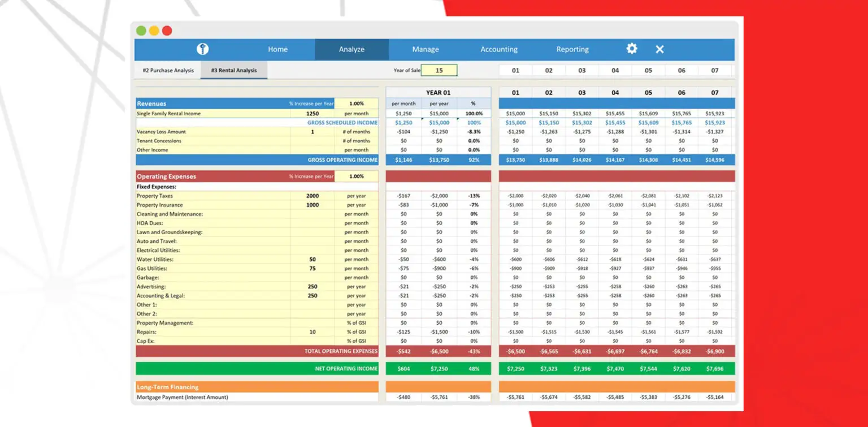Screen dimensions: 868x427
Task: Click the Other Income row label
Action: (151, 150)
